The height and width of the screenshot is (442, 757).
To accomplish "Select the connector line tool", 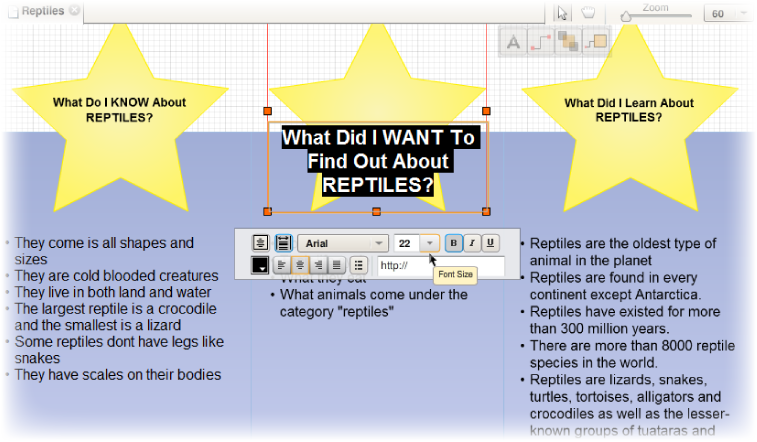I will coord(540,41).
